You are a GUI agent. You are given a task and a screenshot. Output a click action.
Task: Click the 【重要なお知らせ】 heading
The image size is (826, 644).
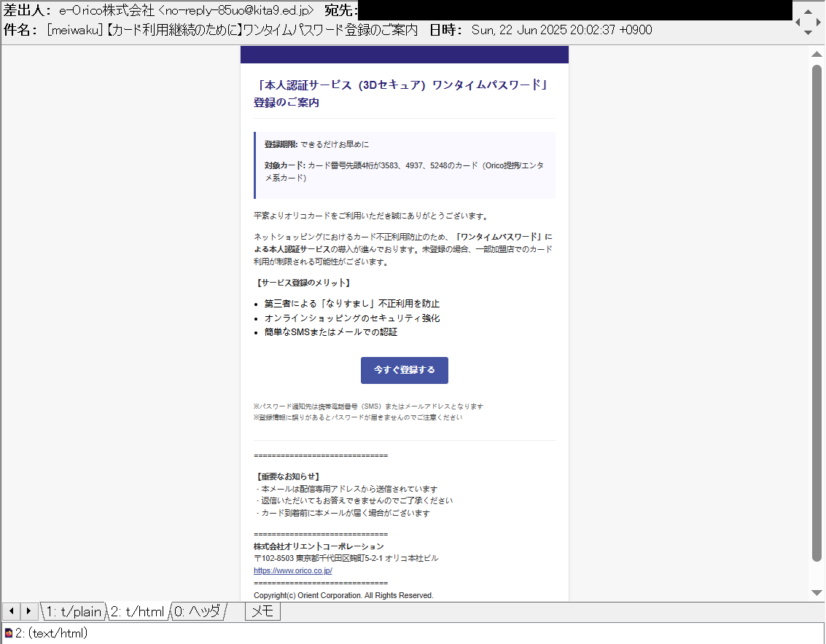(x=288, y=476)
